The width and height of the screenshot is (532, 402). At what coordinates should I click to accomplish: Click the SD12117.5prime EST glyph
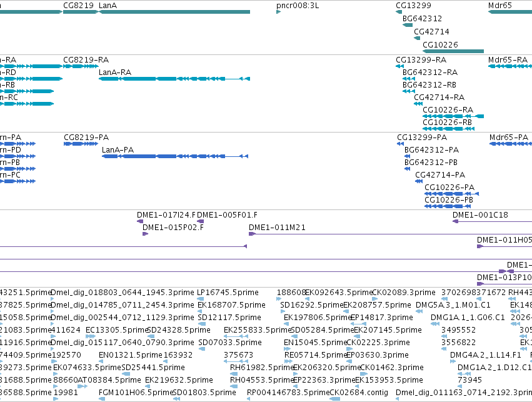(201, 324)
